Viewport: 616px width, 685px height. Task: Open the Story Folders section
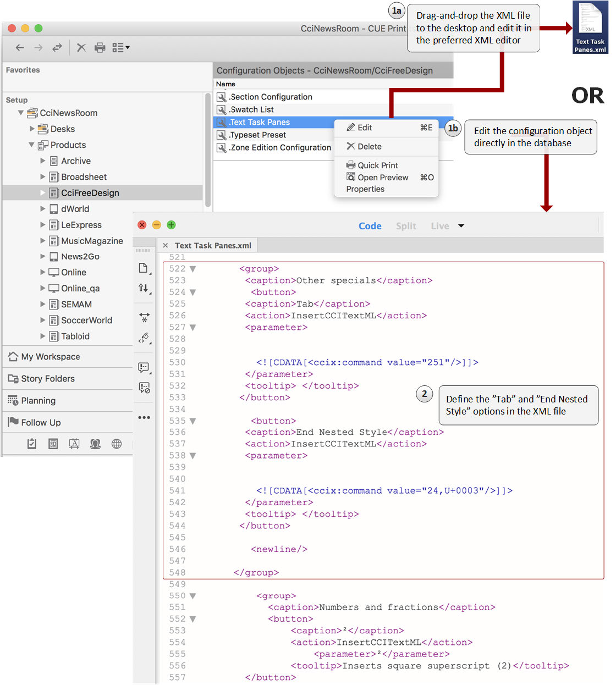[x=48, y=379]
